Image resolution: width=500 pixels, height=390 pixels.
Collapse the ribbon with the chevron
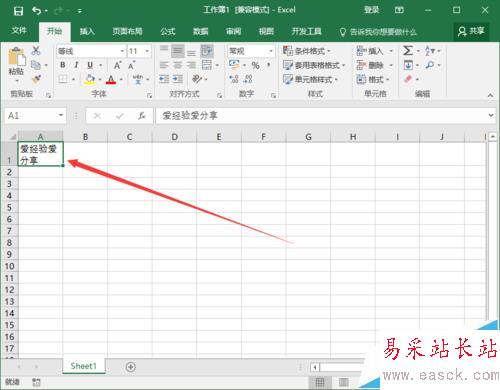(x=490, y=95)
